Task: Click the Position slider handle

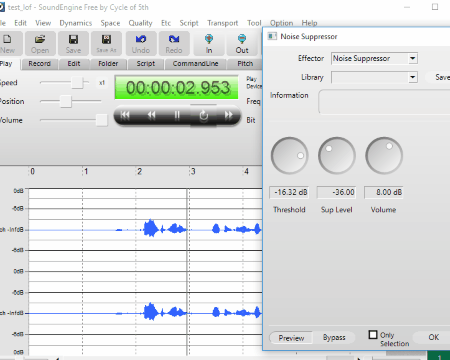Action: tap(66, 101)
